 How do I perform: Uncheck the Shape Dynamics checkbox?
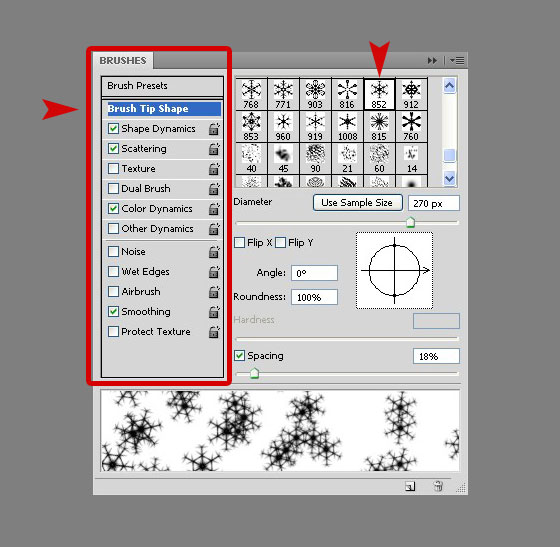113,129
